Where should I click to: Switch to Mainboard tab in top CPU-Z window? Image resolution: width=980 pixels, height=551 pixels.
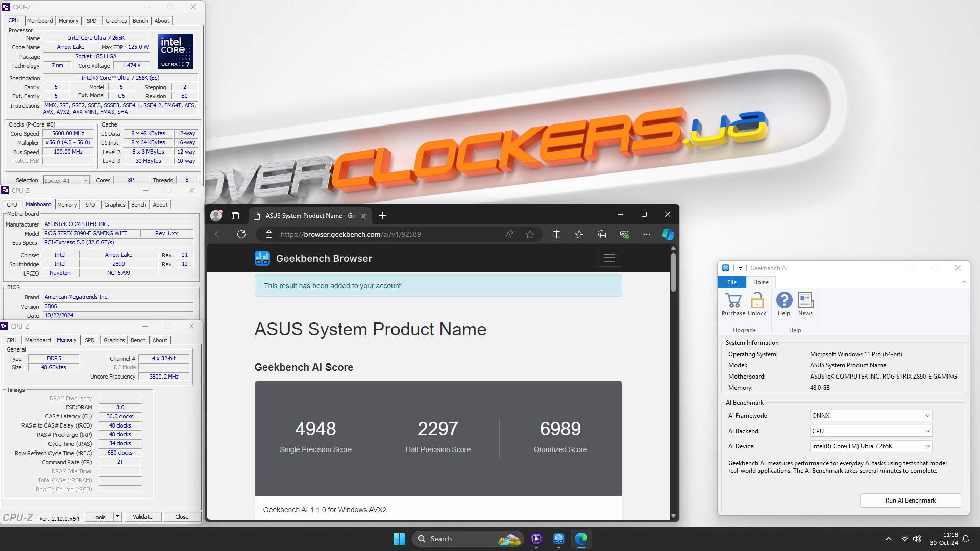[x=40, y=21]
